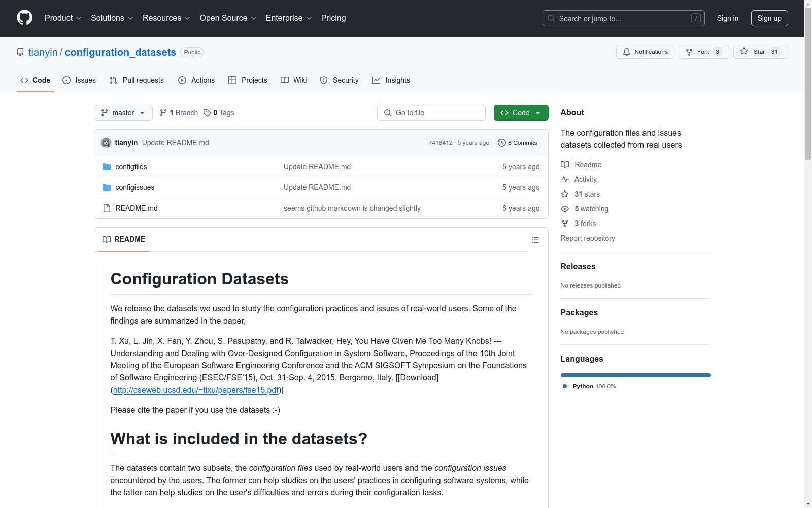Open the Insights tab
The image size is (812, 508).
391,80
